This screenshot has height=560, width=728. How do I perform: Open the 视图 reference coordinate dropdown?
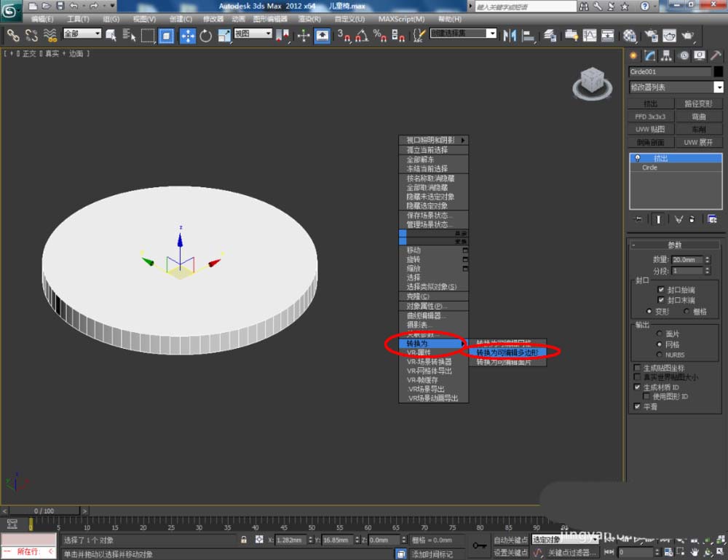coord(254,34)
